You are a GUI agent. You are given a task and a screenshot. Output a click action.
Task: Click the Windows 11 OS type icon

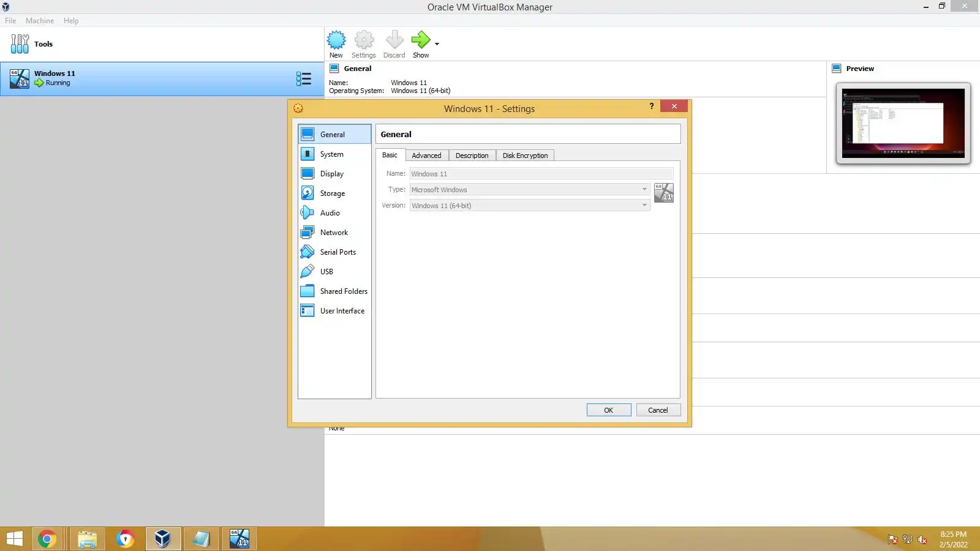(664, 193)
